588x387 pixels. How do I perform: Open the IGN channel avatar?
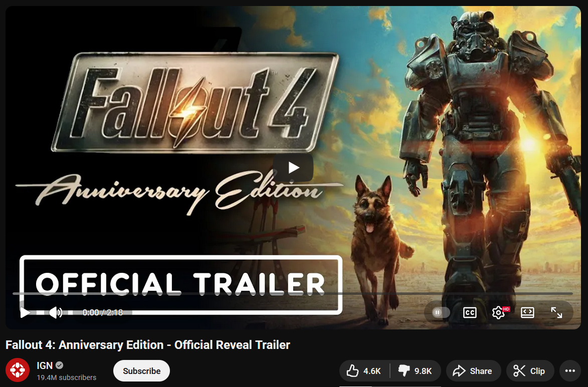click(x=18, y=370)
